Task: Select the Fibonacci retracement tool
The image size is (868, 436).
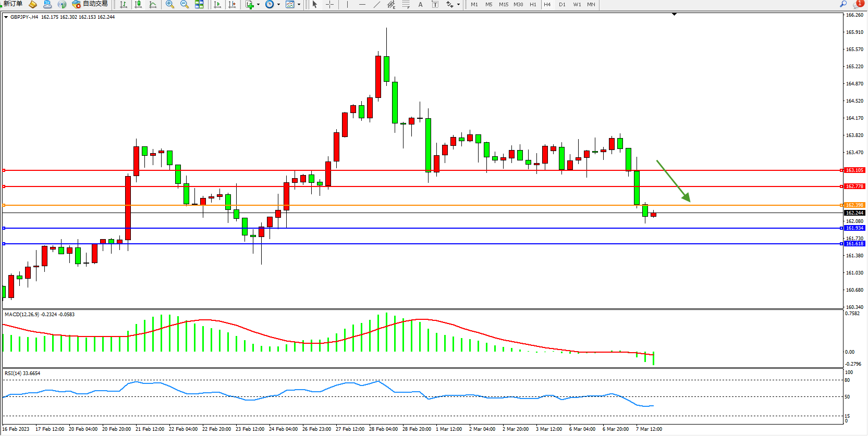Action: (406, 5)
